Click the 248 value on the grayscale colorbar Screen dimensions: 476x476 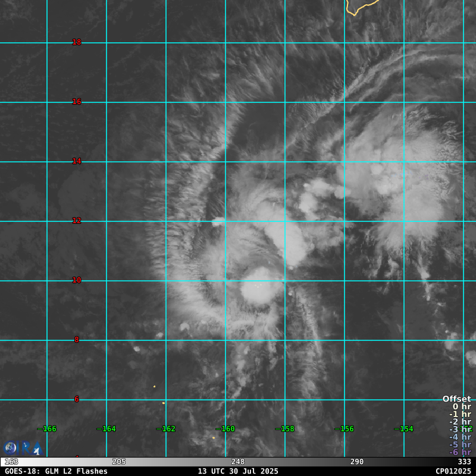pyautogui.click(x=238, y=462)
